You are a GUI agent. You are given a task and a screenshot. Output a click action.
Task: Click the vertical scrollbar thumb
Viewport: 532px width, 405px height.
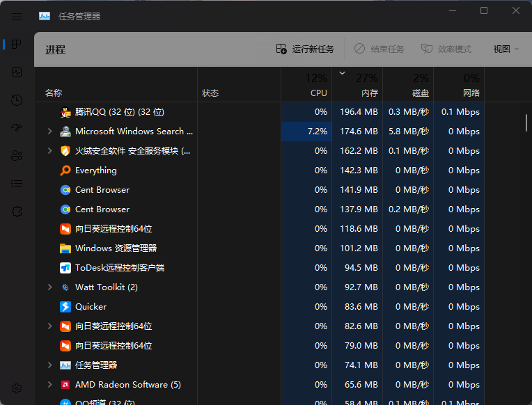click(526, 122)
